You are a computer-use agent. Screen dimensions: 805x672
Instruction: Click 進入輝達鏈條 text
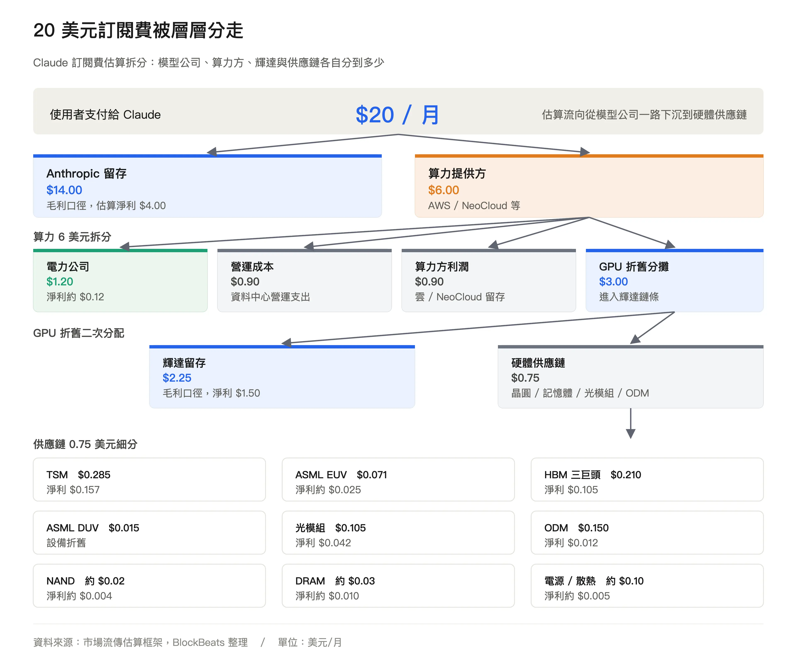click(629, 297)
